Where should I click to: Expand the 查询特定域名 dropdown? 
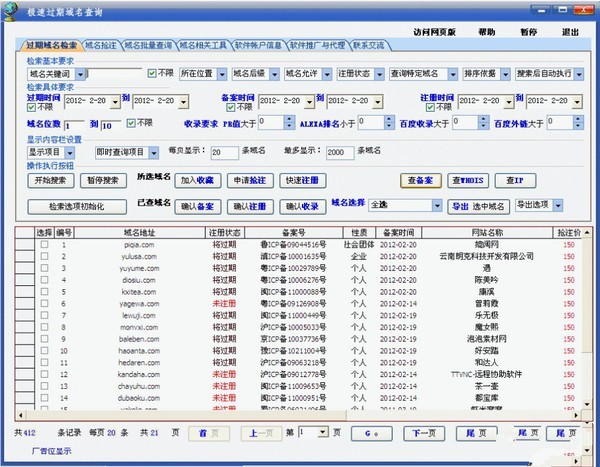tap(453, 74)
